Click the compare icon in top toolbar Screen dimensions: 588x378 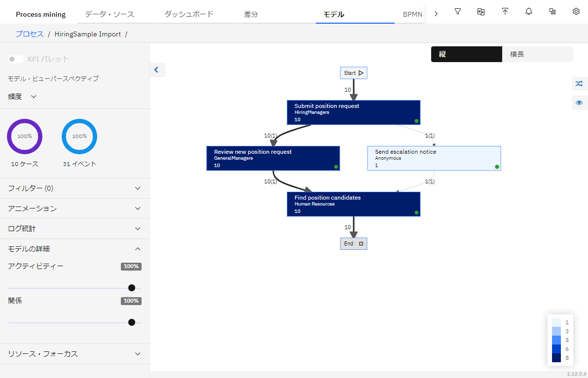pos(481,12)
